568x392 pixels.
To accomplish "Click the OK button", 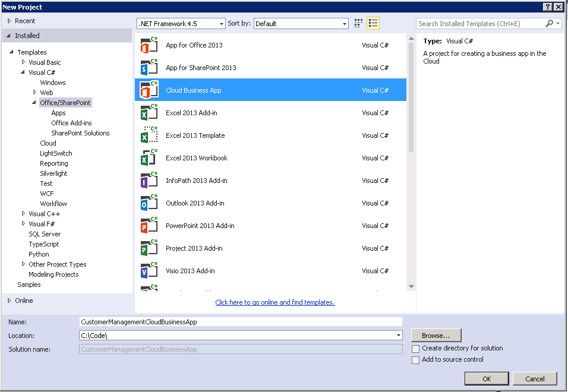I will coord(487,378).
